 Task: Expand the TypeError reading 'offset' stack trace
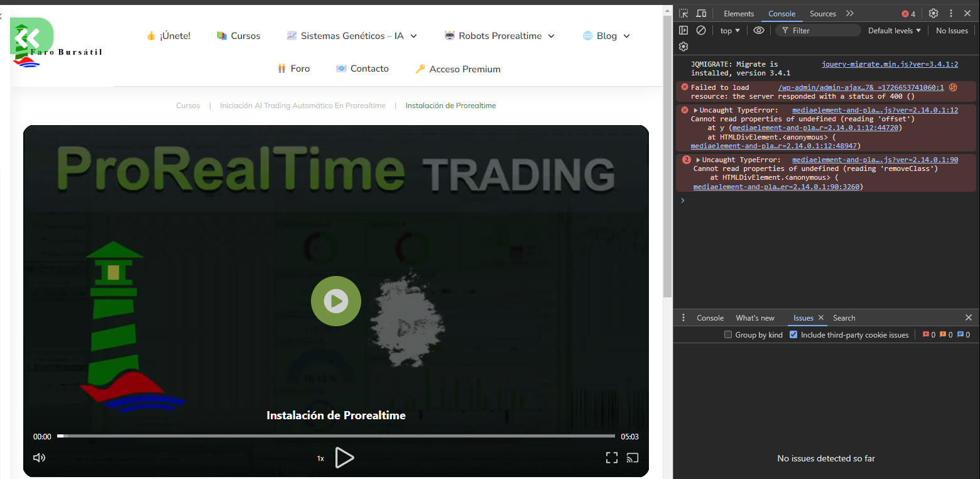click(x=695, y=110)
